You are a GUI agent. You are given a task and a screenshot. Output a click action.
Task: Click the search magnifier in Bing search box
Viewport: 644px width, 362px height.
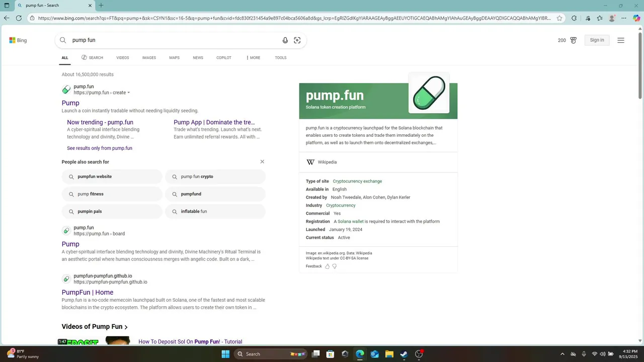63,40
